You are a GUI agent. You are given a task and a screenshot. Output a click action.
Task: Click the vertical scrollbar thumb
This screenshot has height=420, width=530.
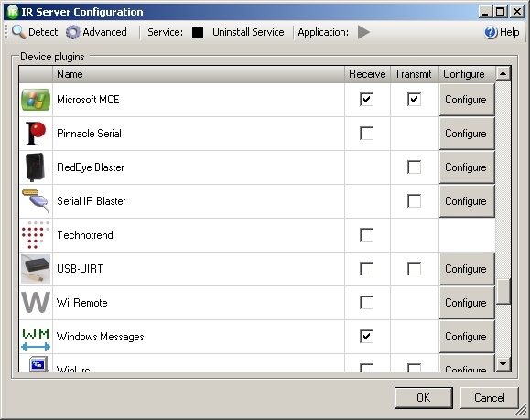(x=503, y=292)
